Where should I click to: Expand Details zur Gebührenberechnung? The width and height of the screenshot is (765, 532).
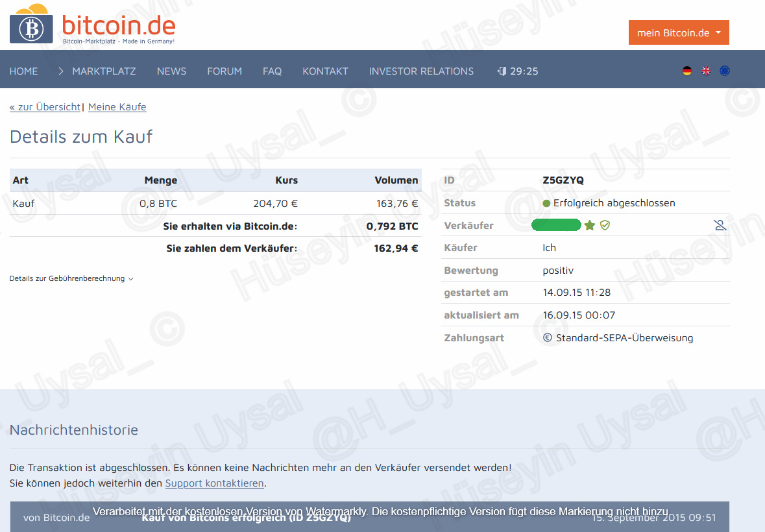(71, 278)
